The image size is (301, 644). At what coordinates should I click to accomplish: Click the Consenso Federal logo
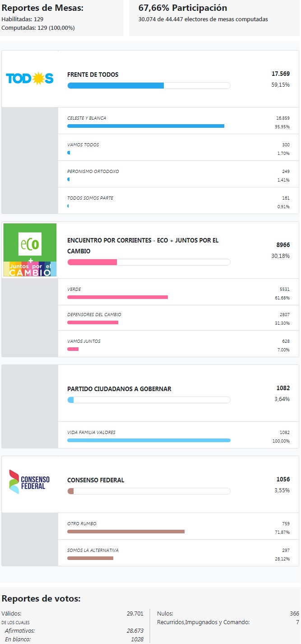pos(30,482)
